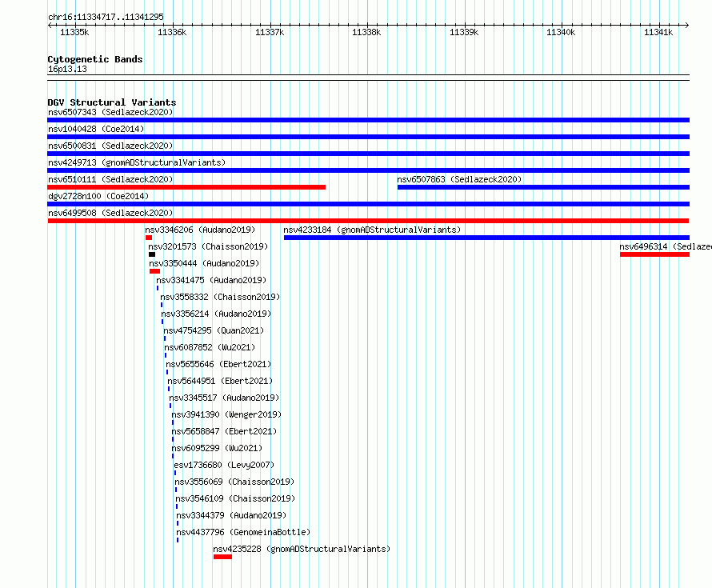Select the red block under nsv3350444
Screen dimensions: 712x588
click(x=154, y=271)
